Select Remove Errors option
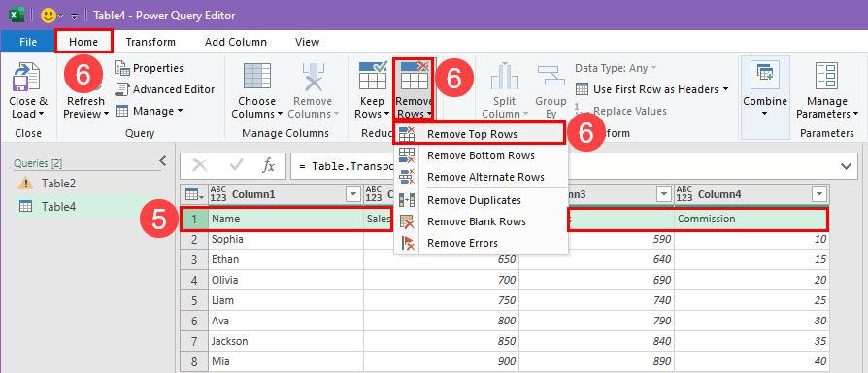Viewport: 868px width, 373px height. pyautogui.click(x=481, y=243)
